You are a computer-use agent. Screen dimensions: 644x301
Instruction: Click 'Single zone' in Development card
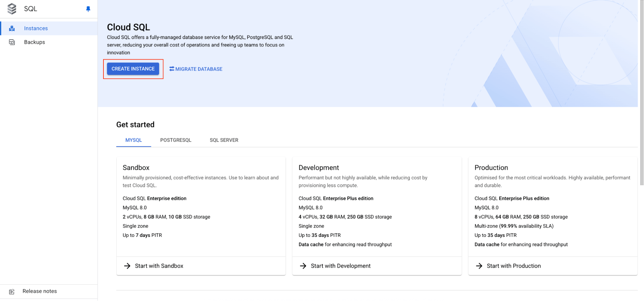click(x=311, y=226)
